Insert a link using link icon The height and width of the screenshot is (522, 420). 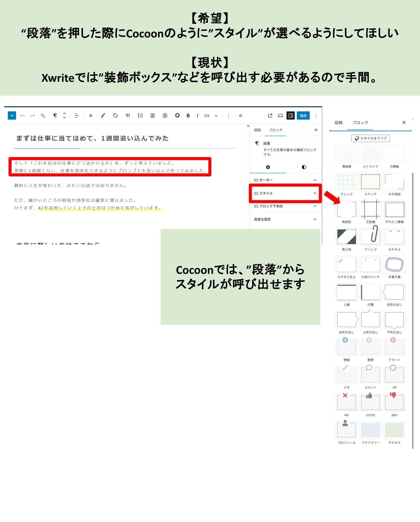point(207,116)
